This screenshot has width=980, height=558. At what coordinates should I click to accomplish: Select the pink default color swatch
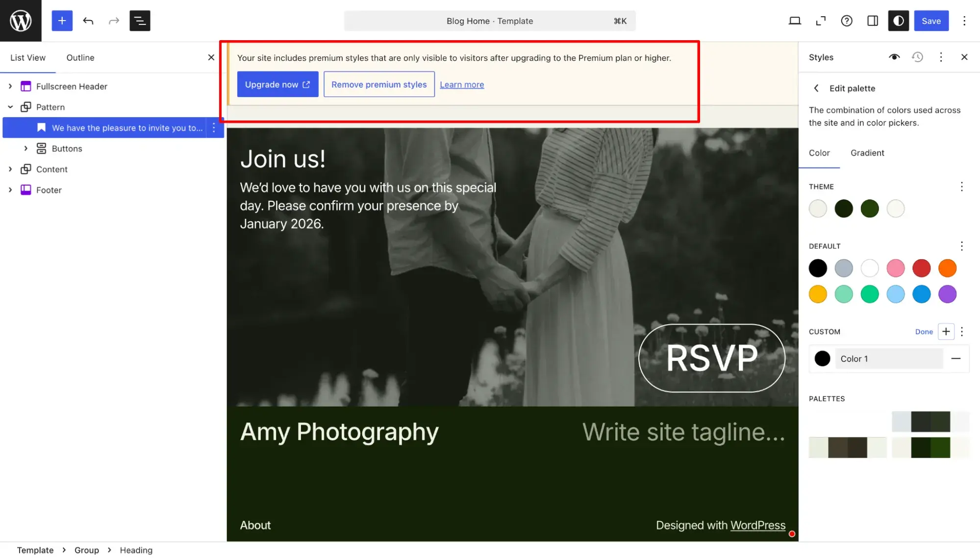point(896,268)
